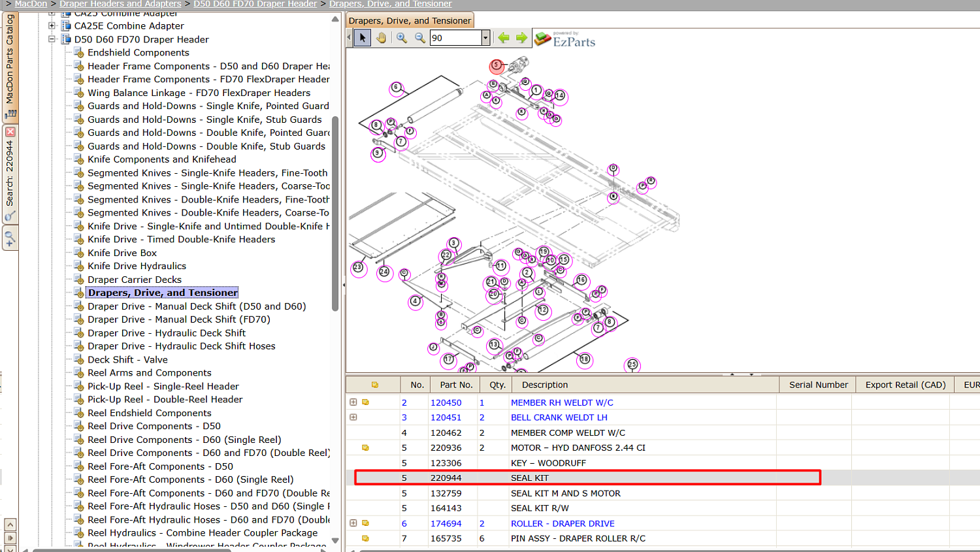Select Wing Balance Linkage tree item
The image size is (980, 552).
(199, 93)
